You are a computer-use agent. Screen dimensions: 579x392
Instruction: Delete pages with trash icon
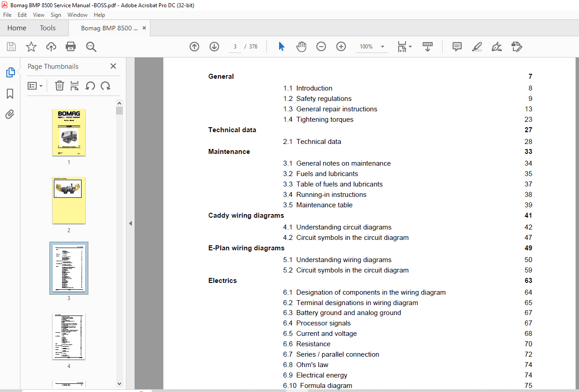pos(59,86)
